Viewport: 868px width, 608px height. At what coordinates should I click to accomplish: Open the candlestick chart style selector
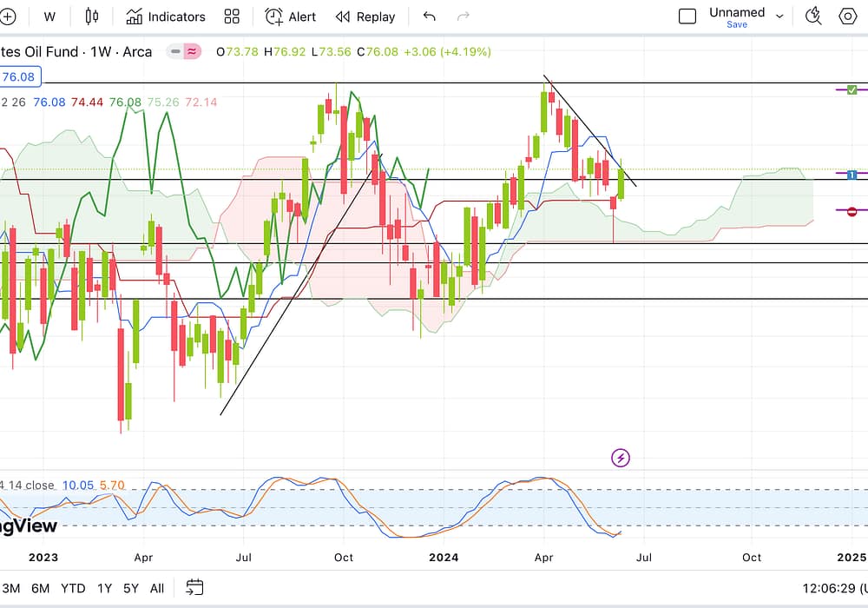pos(92,17)
